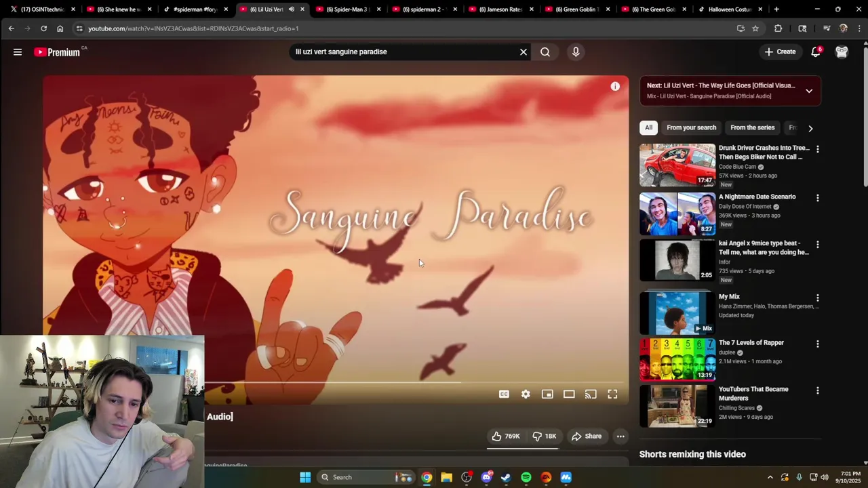Go back in browser history
This screenshot has height=488, width=868.
pos(11,28)
